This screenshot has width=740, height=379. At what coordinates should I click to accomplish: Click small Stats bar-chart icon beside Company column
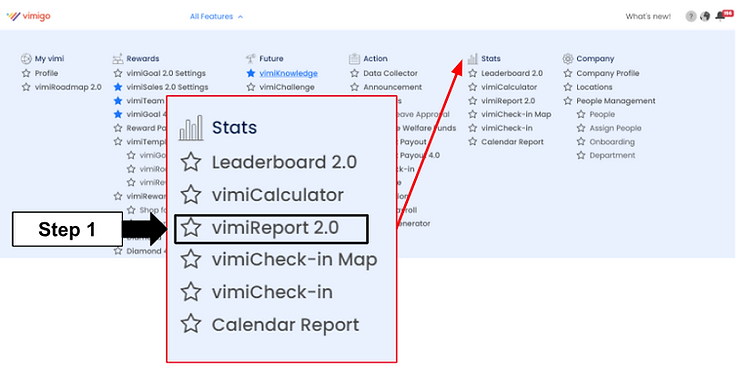coord(472,59)
